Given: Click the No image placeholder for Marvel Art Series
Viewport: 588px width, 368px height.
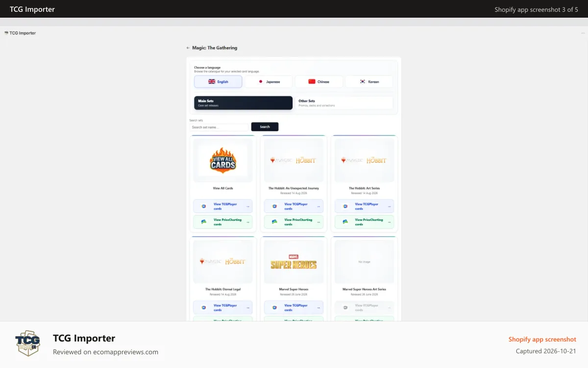Looking at the screenshot, I should [x=364, y=262].
